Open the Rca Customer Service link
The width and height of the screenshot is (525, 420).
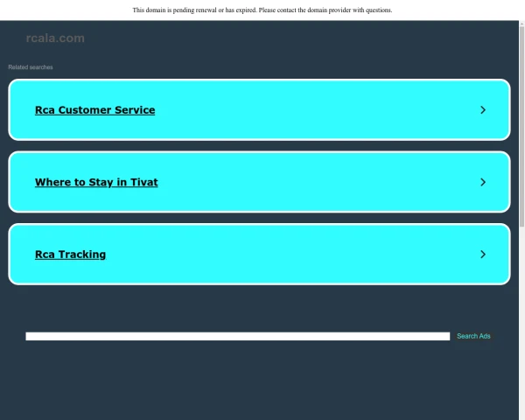tap(94, 110)
